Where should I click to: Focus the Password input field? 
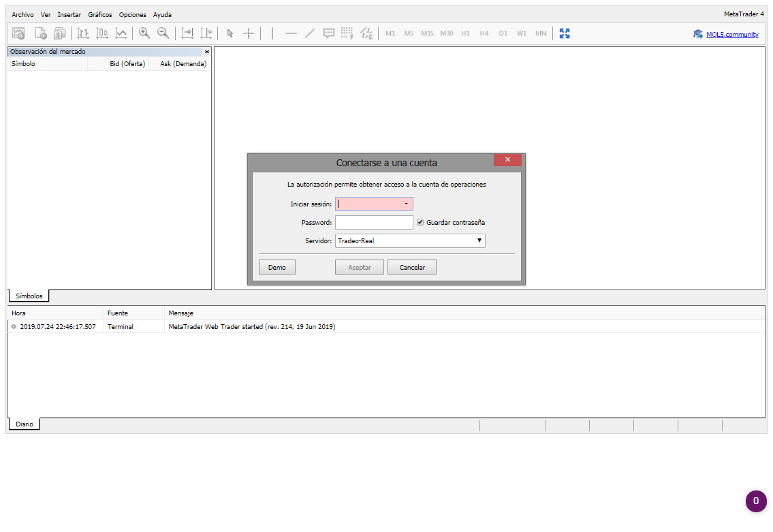coord(374,222)
